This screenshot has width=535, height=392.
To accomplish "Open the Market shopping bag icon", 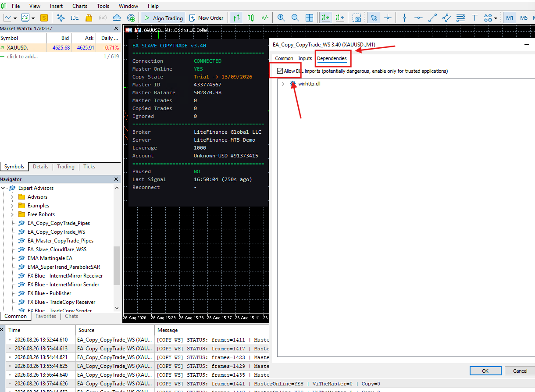I will tap(89, 18).
